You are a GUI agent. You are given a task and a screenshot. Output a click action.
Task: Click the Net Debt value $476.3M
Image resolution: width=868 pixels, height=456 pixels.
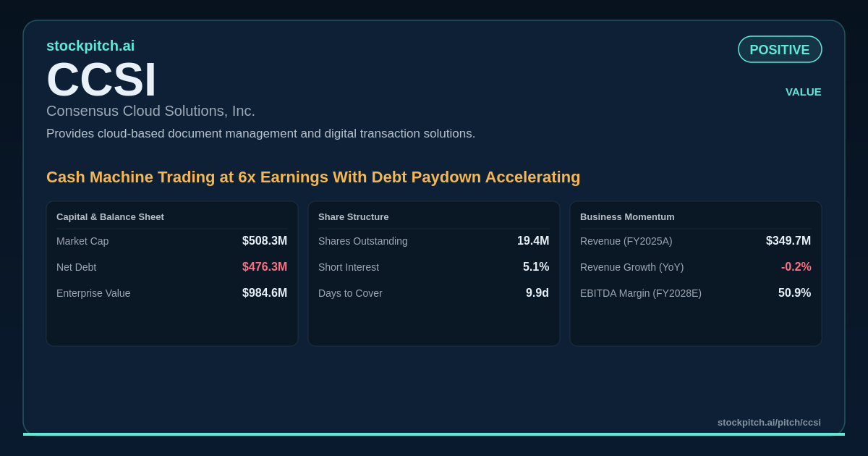[265, 267]
